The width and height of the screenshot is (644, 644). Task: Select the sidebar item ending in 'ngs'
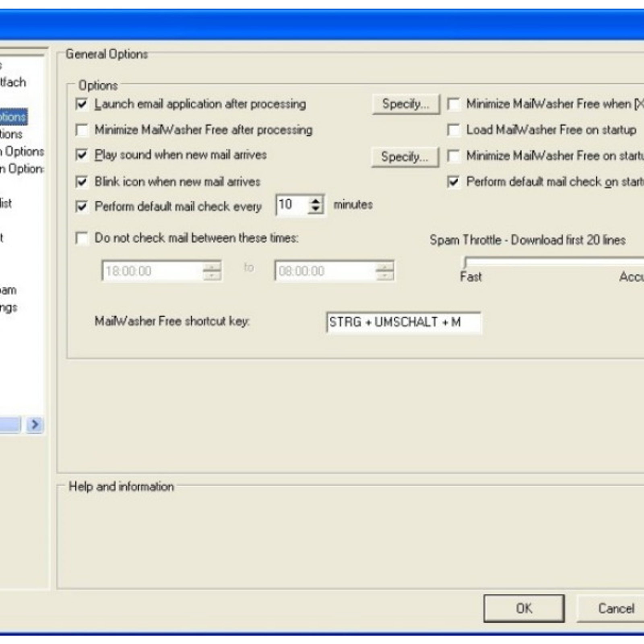click(x=8, y=308)
